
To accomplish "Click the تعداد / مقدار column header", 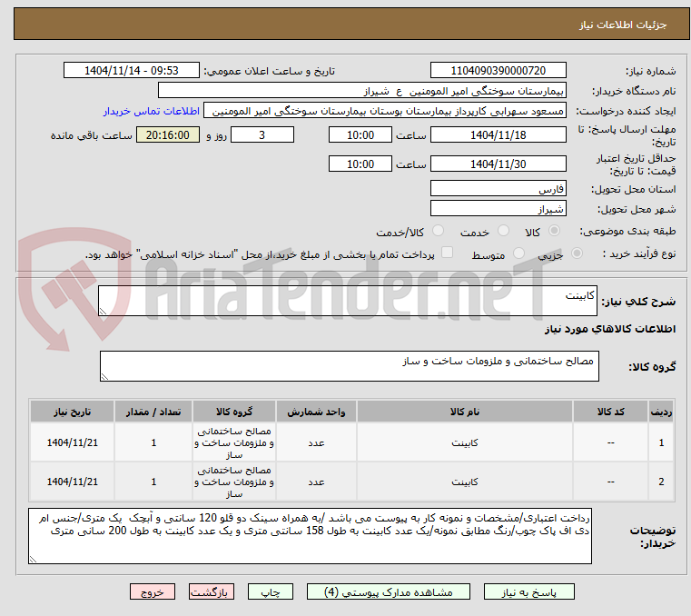I will coord(153,412).
